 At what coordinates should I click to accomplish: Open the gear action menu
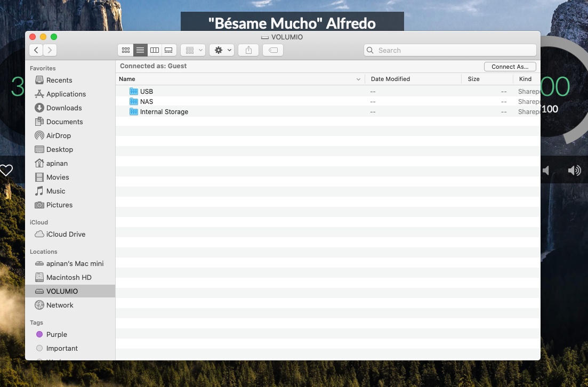(x=222, y=50)
